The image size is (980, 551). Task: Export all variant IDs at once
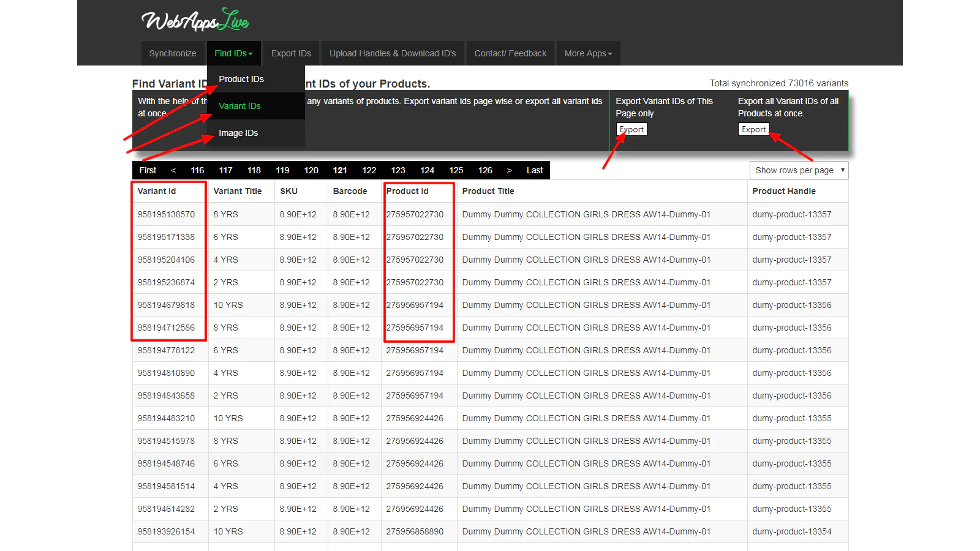(x=753, y=129)
